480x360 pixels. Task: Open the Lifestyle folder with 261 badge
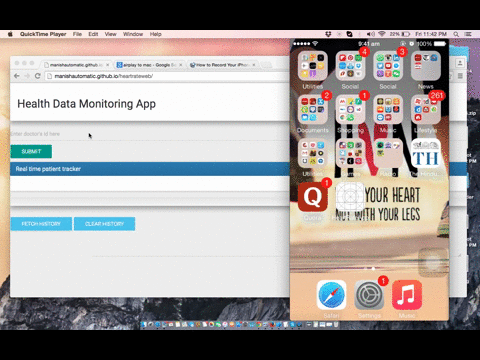(426, 109)
